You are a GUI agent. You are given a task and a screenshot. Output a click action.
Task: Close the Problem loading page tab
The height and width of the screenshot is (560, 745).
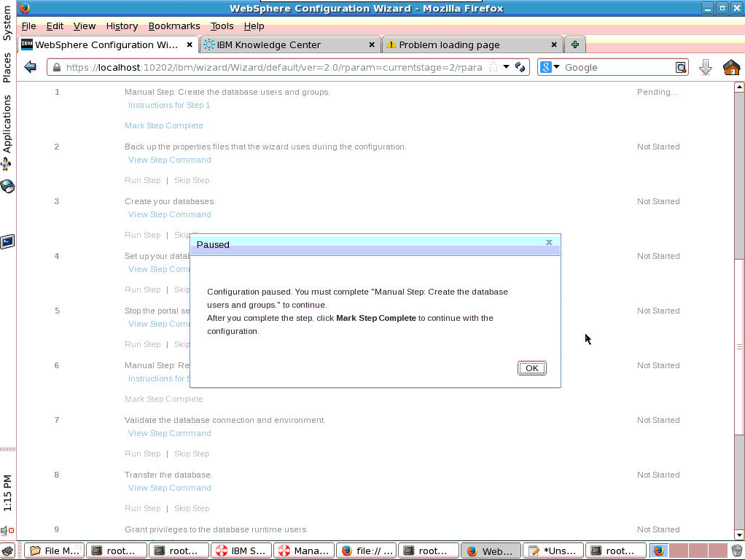click(x=553, y=44)
